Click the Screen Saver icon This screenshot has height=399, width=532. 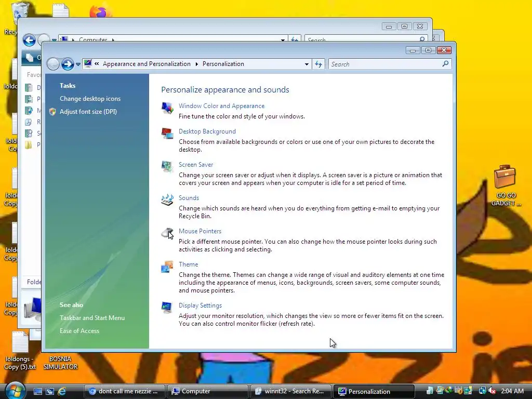click(167, 167)
